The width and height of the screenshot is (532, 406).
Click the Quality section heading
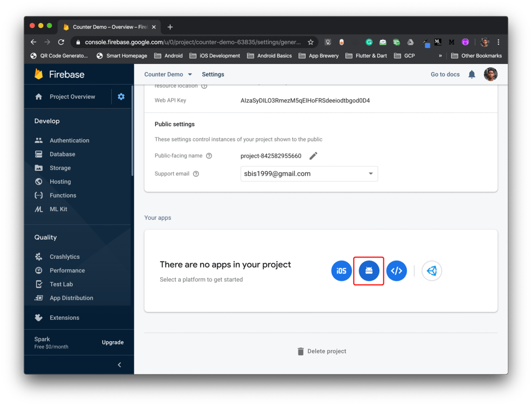(45, 237)
